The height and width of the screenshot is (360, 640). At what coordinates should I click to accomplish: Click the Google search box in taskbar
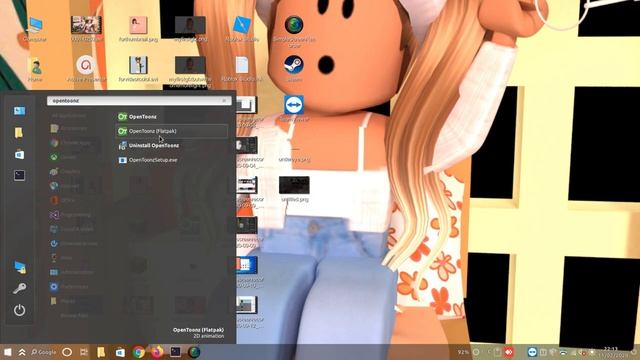click(x=44, y=352)
